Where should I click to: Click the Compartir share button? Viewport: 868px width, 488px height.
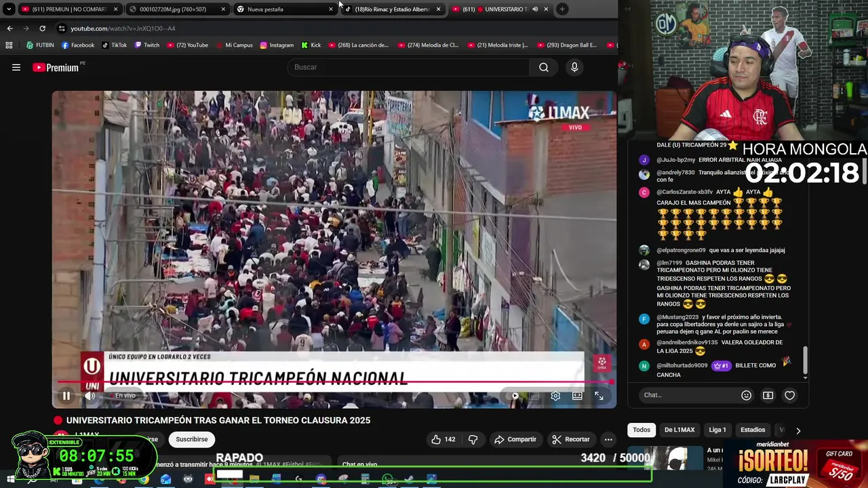click(515, 439)
